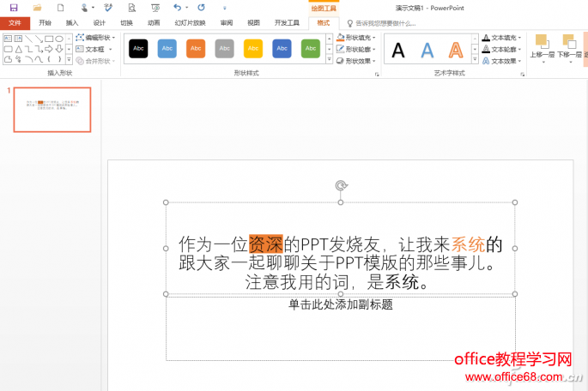This screenshot has width=588, height=391.
Task: Click the Save icon in quick access toolbar
Action: pyautogui.click(x=14, y=8)
